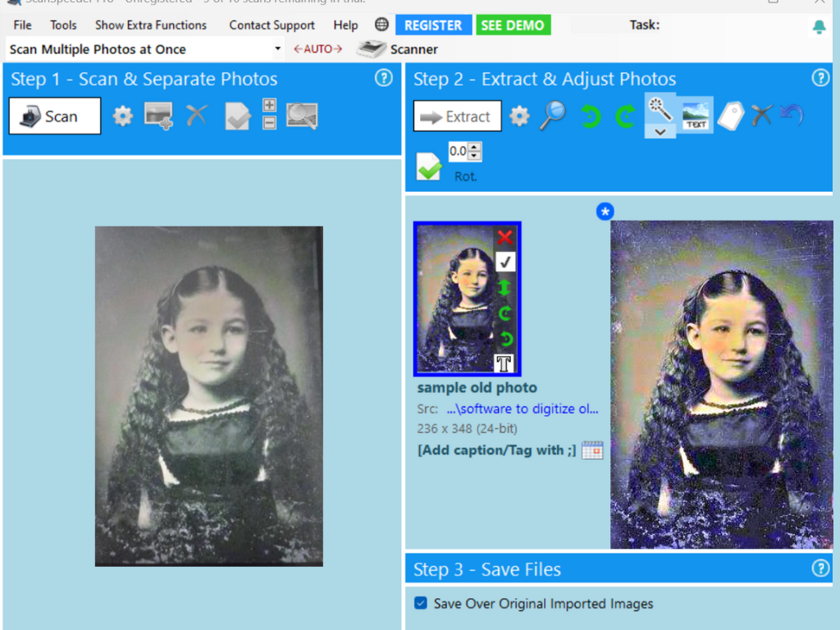
Task: Open the File menu
Action: coord(22,25)
